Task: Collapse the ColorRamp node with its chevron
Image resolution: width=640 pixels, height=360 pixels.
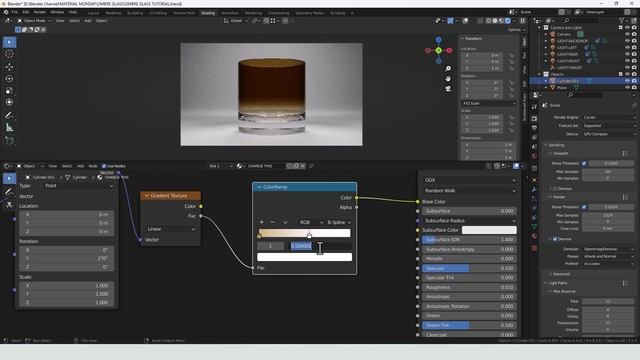Action: (259, 187)
